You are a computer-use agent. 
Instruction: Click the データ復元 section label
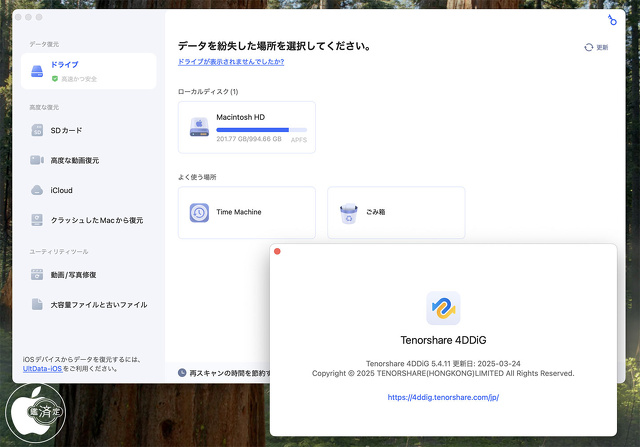coord(44,44)
